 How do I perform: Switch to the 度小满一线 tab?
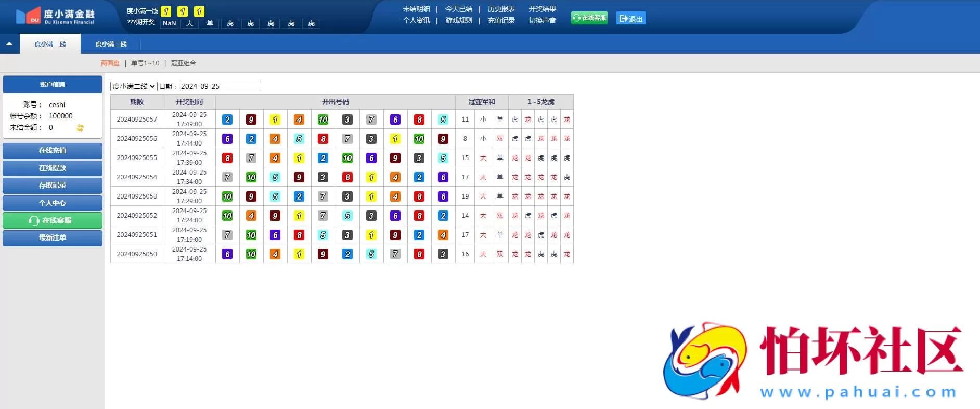click(50, 44)
